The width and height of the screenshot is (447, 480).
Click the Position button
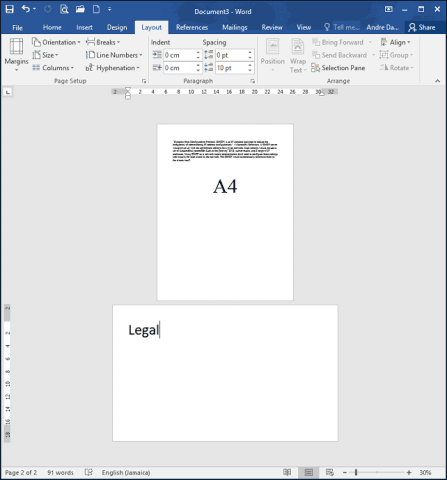[x=273, y=55]
